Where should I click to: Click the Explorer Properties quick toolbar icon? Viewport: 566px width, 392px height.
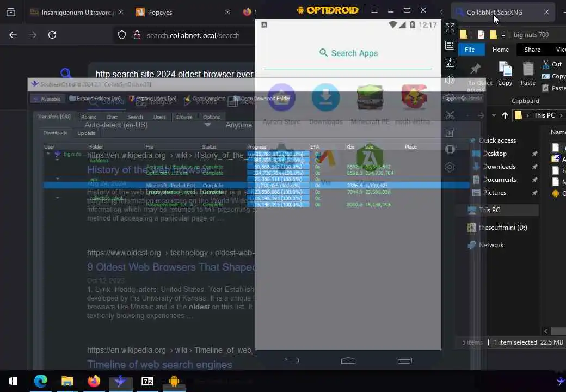(x=481, y=35)
